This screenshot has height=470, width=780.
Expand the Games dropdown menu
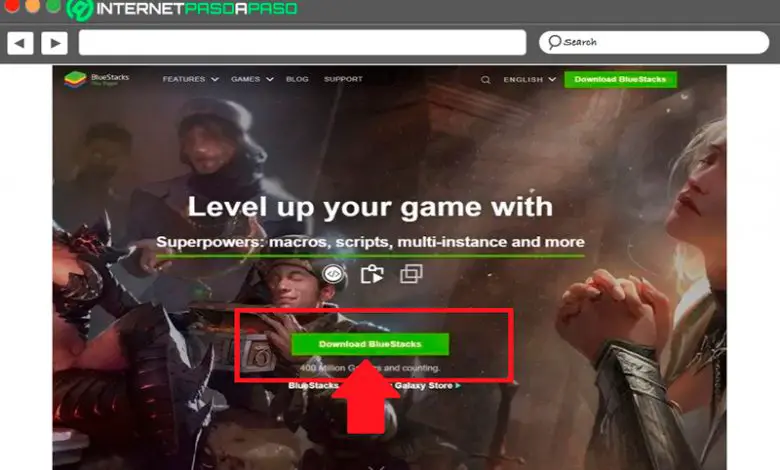point(252,79)
